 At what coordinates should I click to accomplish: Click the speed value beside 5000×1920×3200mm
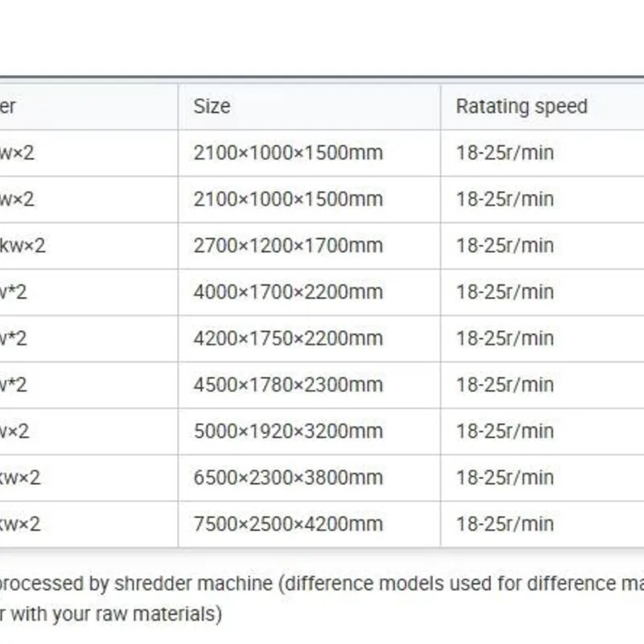tap(505, 431)
